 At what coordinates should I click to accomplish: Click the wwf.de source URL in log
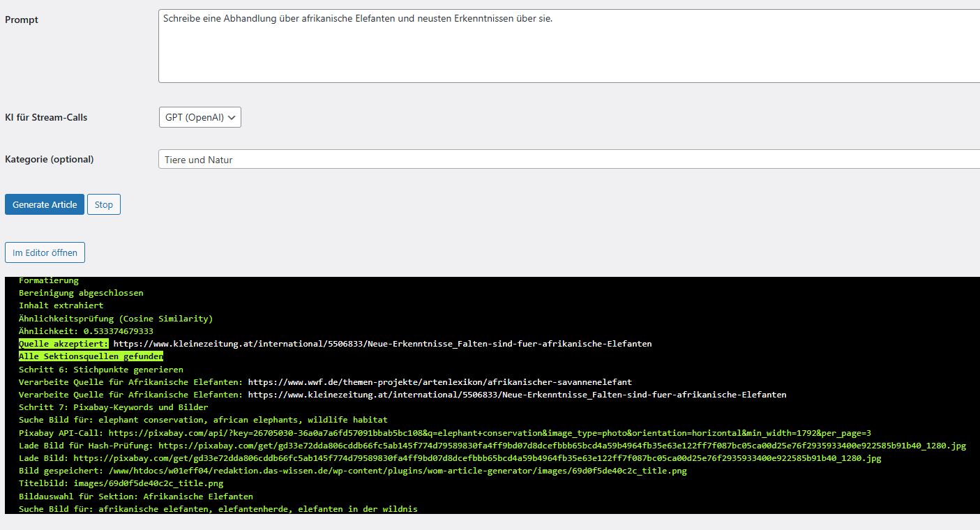pyautogui.click(x=439, y=382)
